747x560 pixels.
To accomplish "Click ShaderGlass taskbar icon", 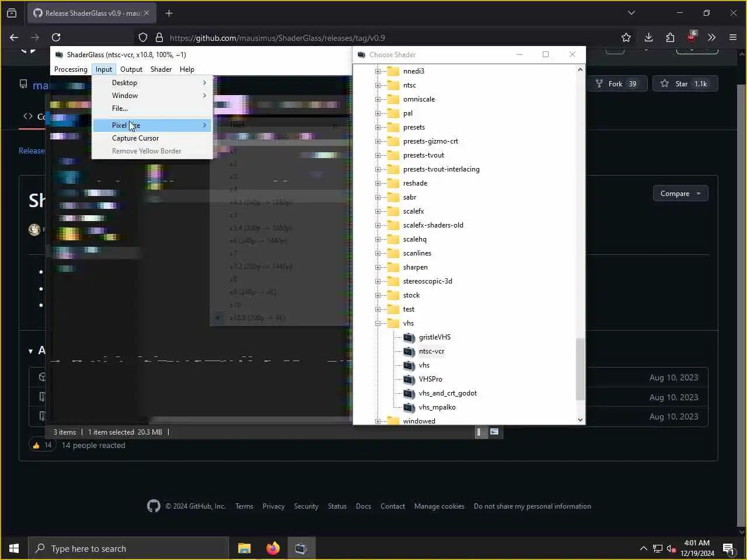I will click(301, 548).
